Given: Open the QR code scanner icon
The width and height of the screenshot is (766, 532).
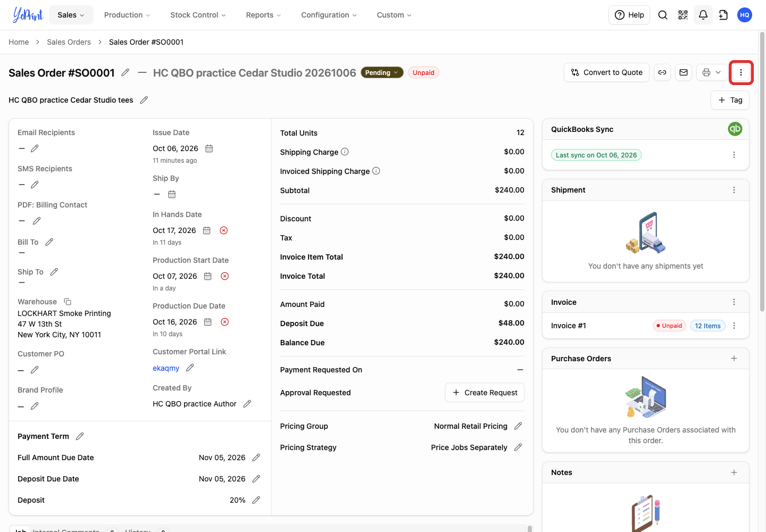Looking at the screenshot, I should (x=683, y=15).
